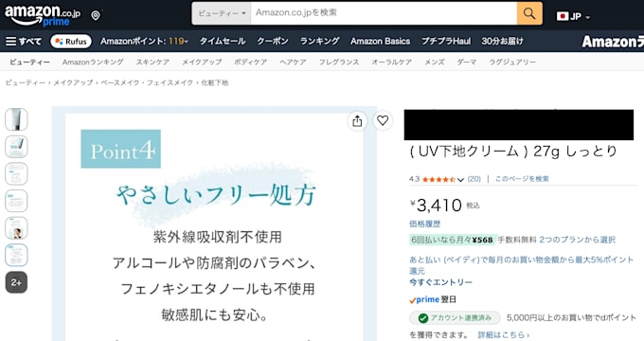
Task: Click 今すぐエントリー link
Action: 440,282
